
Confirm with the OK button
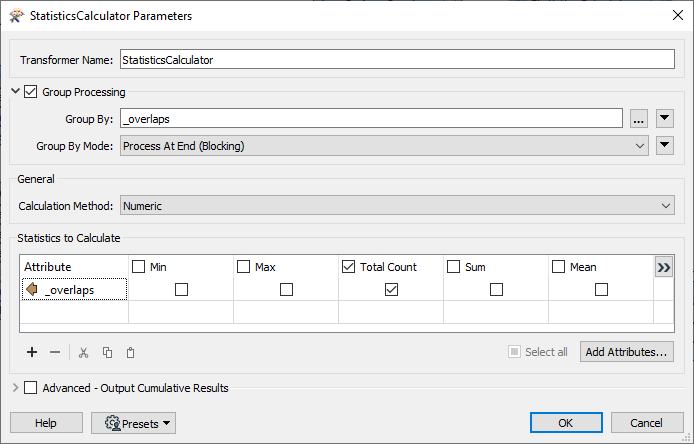pyautogui.click(x=566, y=423)
